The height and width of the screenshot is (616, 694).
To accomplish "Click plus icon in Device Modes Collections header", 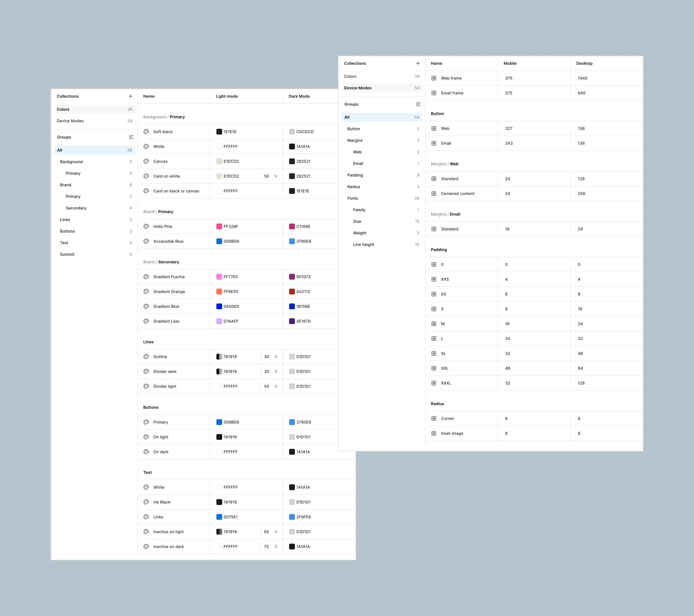I will (x=418, y=63).
